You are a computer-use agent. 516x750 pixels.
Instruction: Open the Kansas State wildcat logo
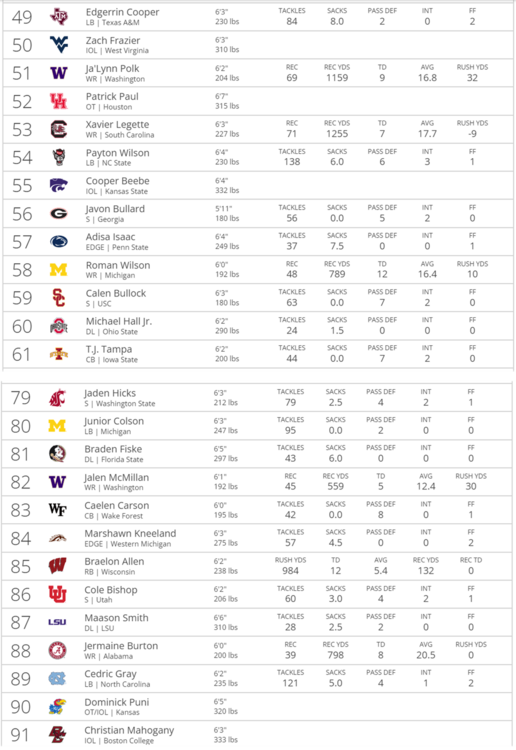(x=59, y=185)
